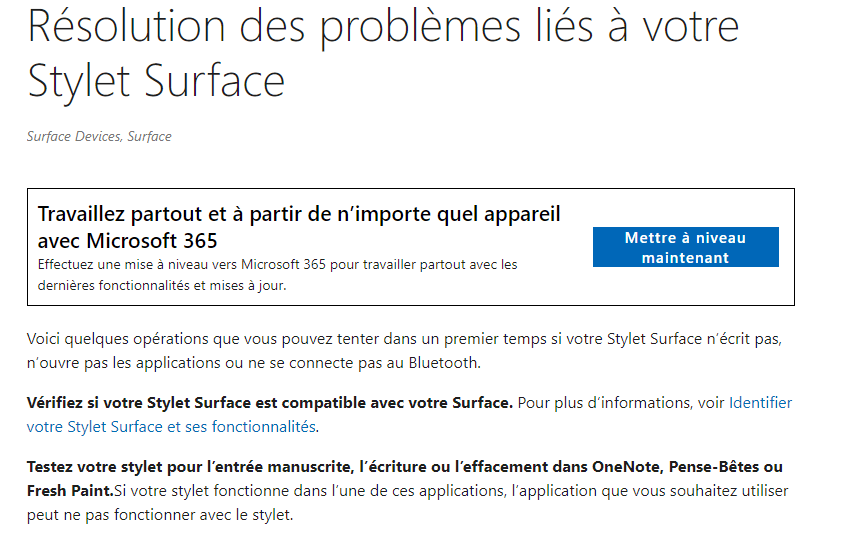Click 'peut ne pas fonctionner avec le stylet' line
This screenshot has height=538, width=842.
(x=160, y=515)
